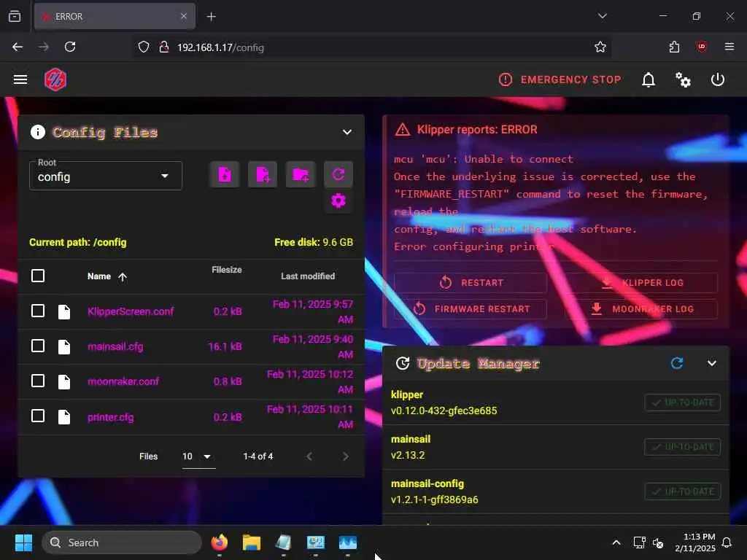Reload the browser page

[x=70, y=47]
